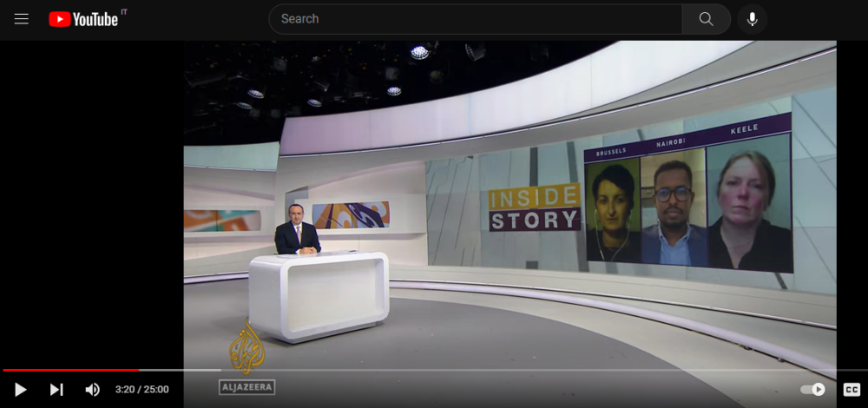Go to YouTube home via logo

tap(83, 19)
